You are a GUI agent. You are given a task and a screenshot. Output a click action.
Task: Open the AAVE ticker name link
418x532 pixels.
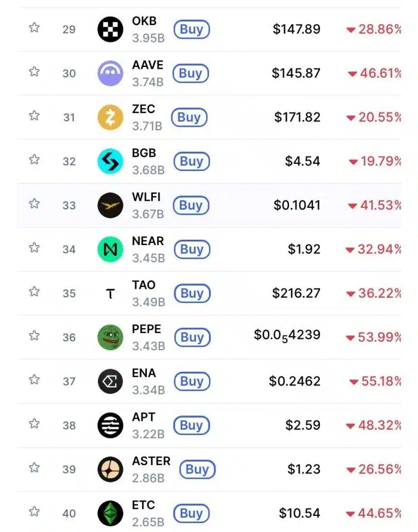pos(147,65)
